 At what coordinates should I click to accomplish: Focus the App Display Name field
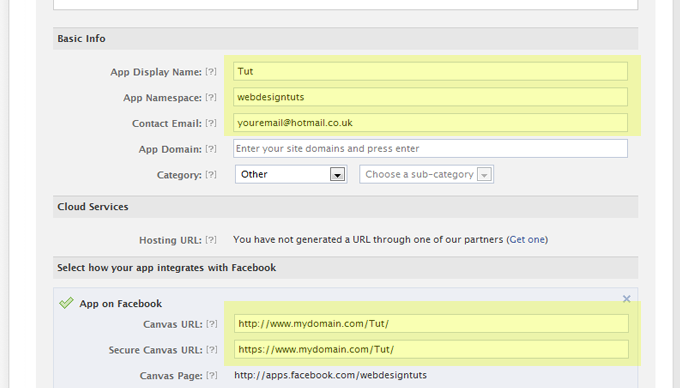[x=430, y=72]
